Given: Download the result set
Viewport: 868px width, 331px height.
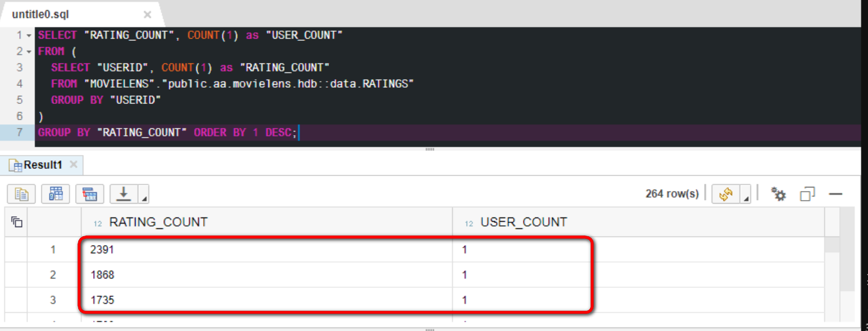Looking at the screenshot, I should (x=124, y=194).
